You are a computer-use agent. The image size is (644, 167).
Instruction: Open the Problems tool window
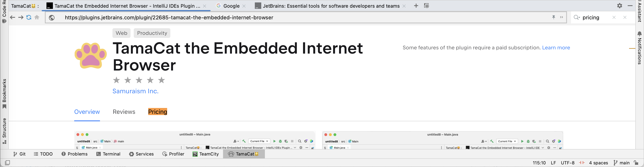pos(74,154)
